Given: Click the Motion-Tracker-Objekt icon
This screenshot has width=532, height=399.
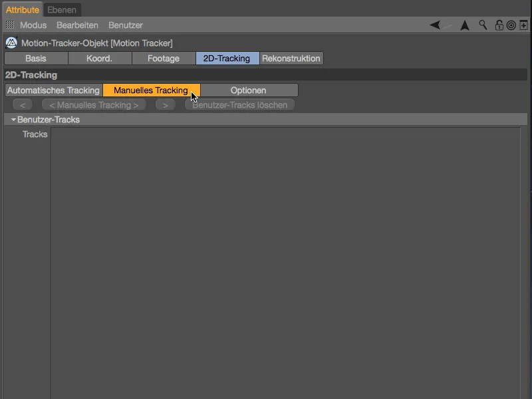Looking at the screenshot, I should [x=11, y=43].
